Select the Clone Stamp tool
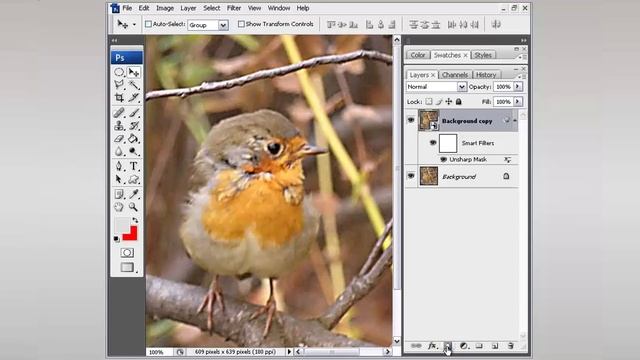Image resolution: width=640 pixels, height=360 pixels. coord(119,126)
